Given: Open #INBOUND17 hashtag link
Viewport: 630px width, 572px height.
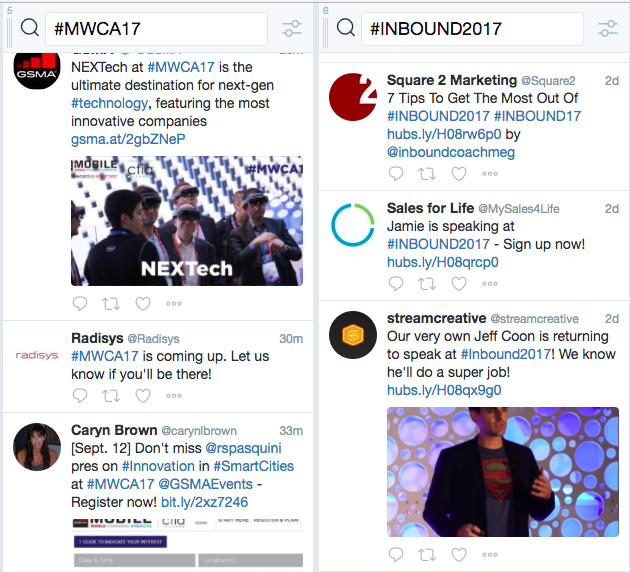Looking at the screenshot, I should [x=537, y=116].
